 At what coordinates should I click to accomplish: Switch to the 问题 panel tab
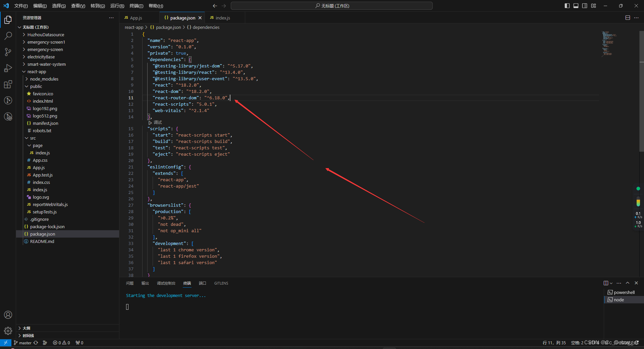tap(130, 283)
